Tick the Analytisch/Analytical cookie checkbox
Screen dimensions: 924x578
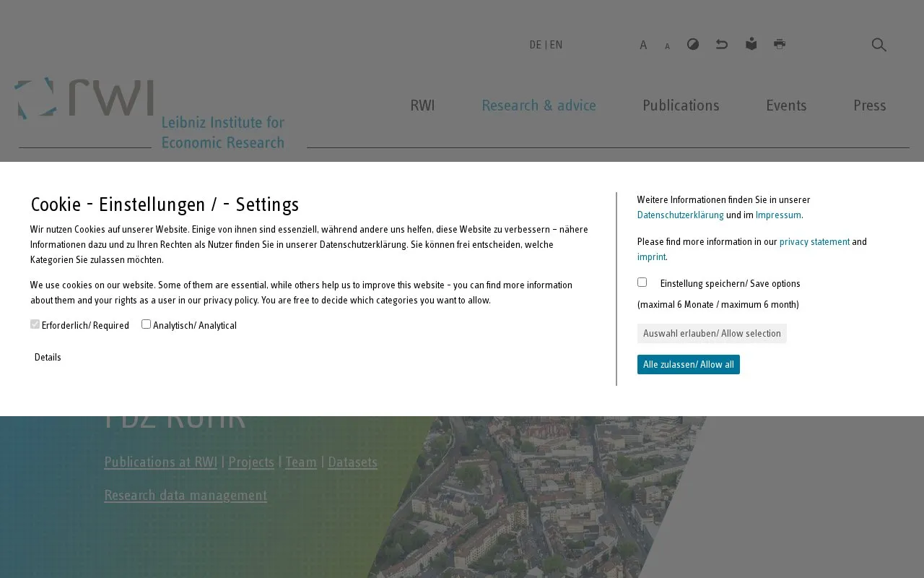point(146,324)
